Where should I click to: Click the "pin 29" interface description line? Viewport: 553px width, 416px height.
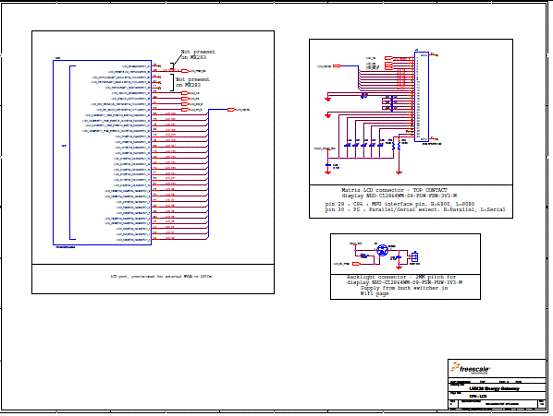[400, 204]
